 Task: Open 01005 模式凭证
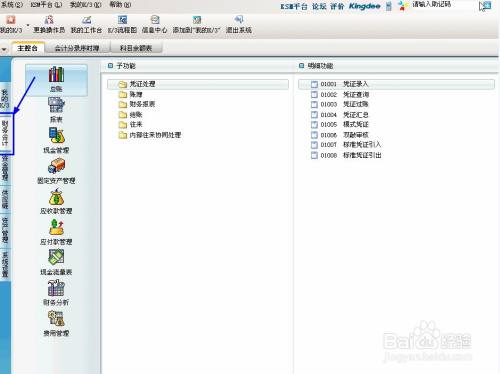click(340, 125)
